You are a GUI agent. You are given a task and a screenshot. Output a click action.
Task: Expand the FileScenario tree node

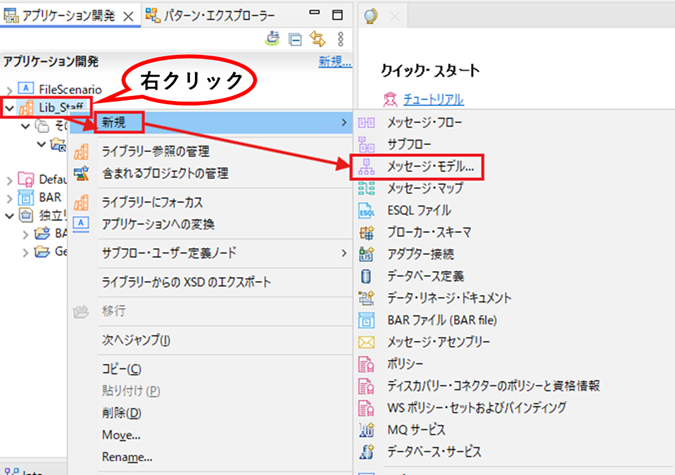pos(9,90)
